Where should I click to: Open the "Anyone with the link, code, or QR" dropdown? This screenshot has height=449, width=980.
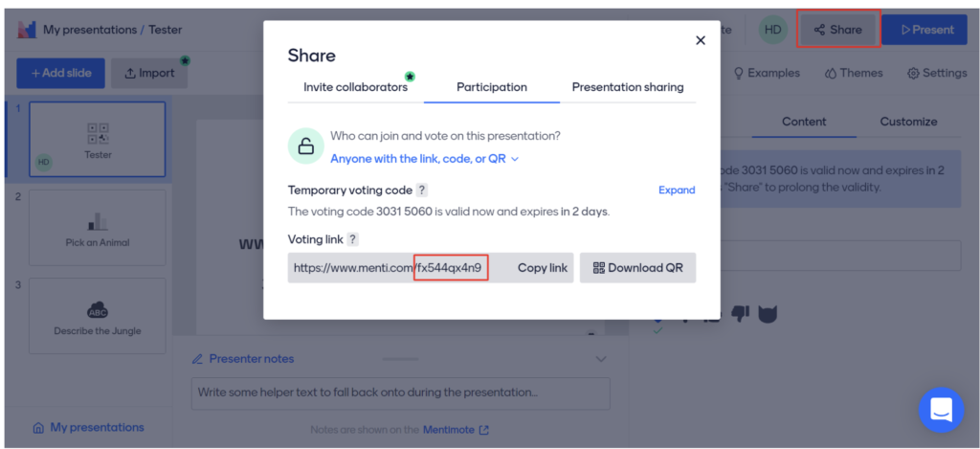(424, 159)
